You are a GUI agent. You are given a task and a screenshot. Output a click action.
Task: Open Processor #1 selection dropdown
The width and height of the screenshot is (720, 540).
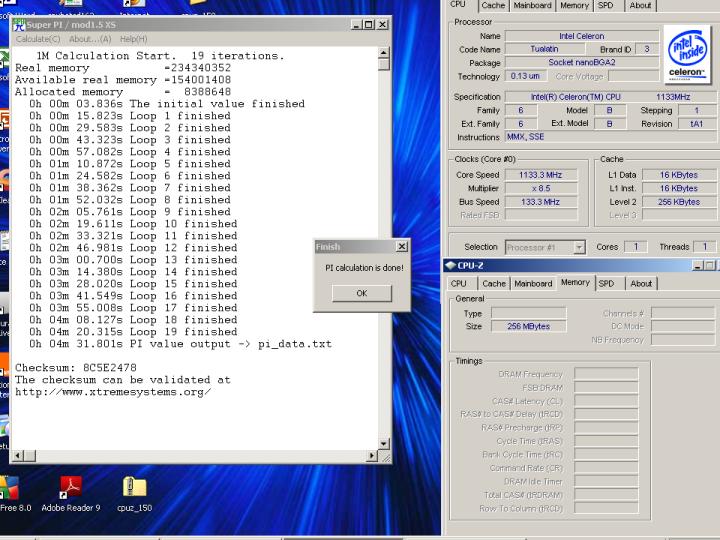pos(545,247)
